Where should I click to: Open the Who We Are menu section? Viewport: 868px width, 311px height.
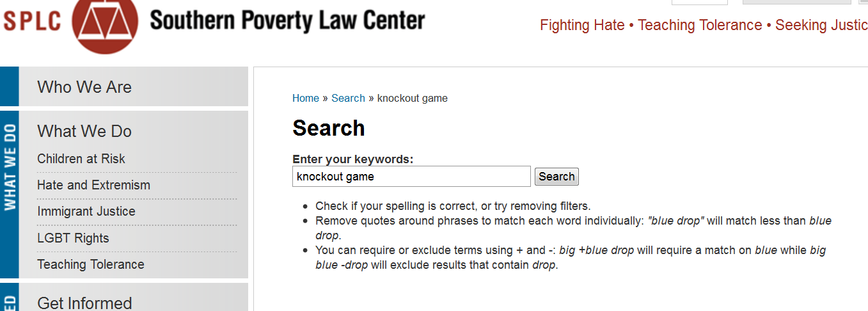click(84, 87)
